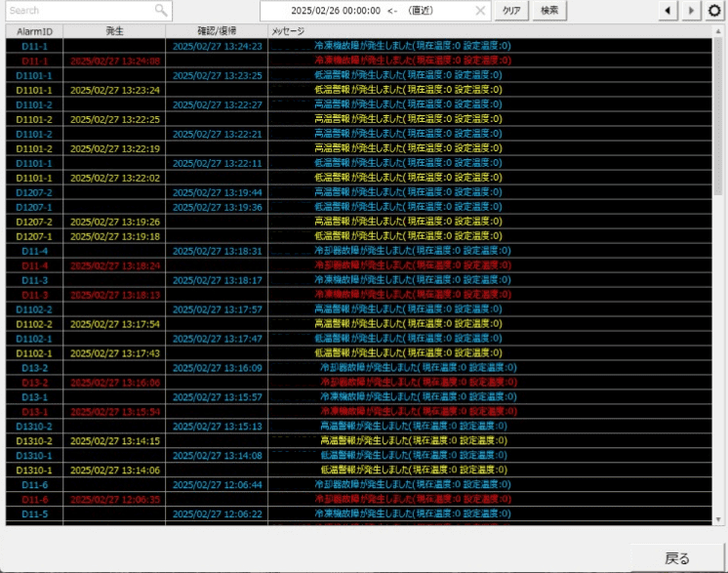The width and height of the screenshot is (728, 573).
Task: Click the メッセージ column header
Action: tap(288, 31)
